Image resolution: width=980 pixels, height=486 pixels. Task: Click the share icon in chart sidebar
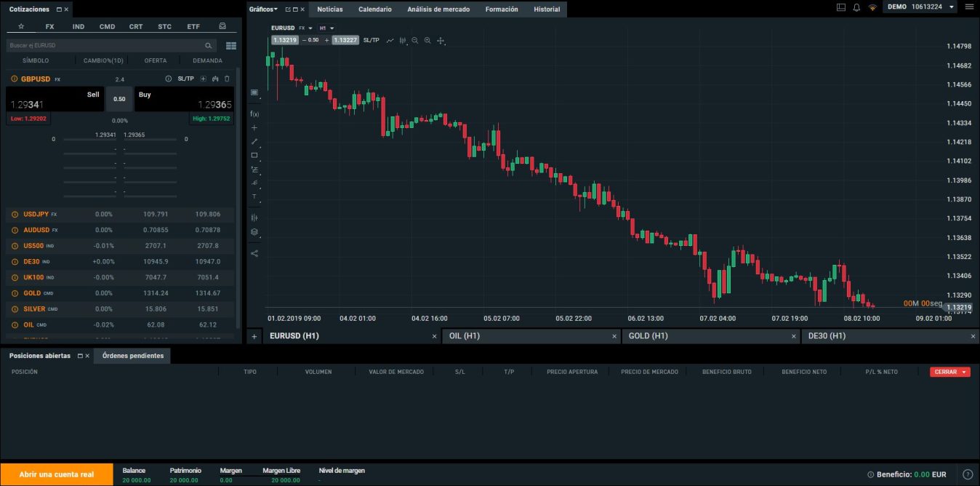pyautogui.click(x=254, y=253)
